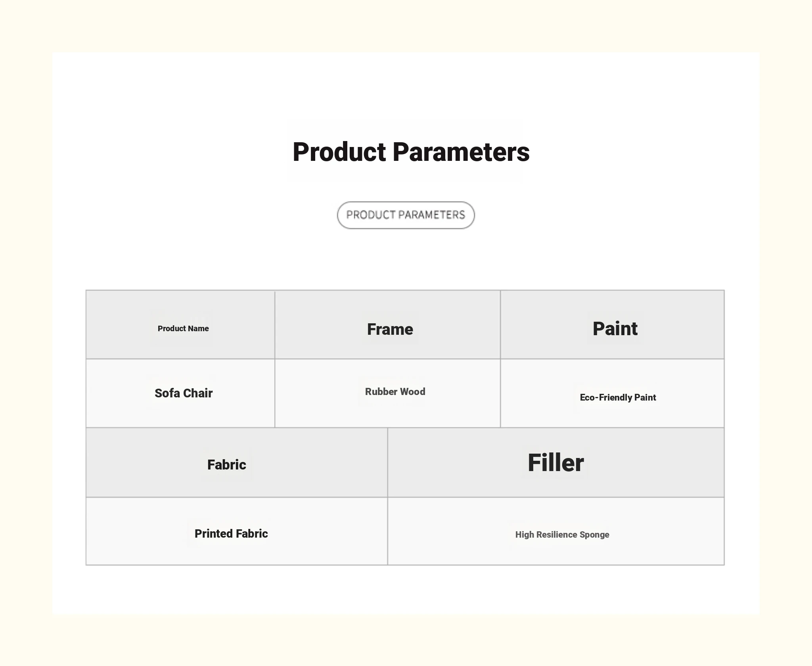
Task: Click the Frame header cell
Action: [x=390, y=329]
